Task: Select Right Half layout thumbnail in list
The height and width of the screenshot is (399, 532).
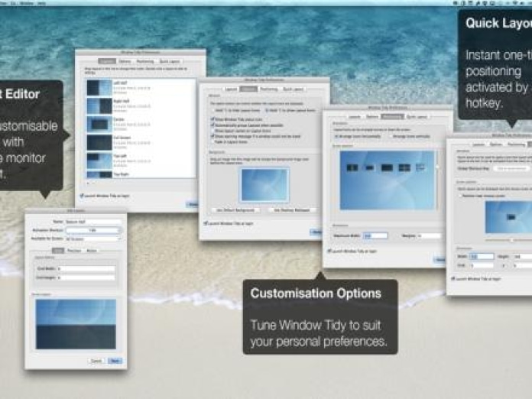Action: pos(99,105)
